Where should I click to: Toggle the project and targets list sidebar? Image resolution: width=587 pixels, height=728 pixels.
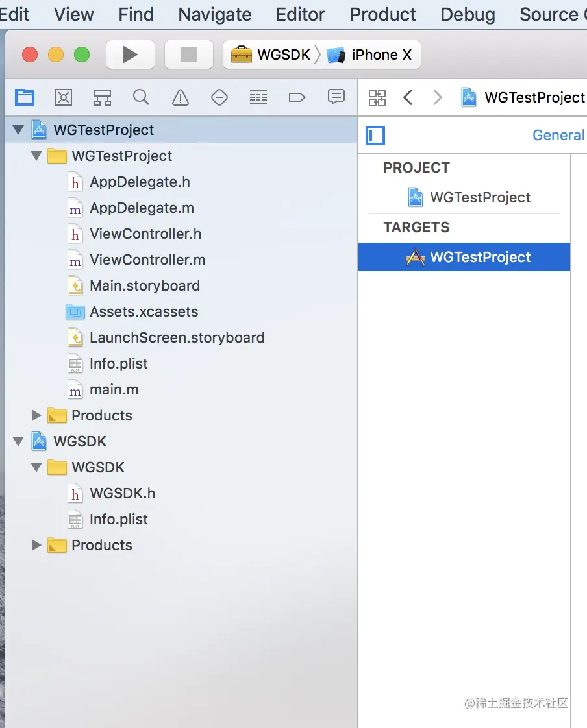pos(375,136)
